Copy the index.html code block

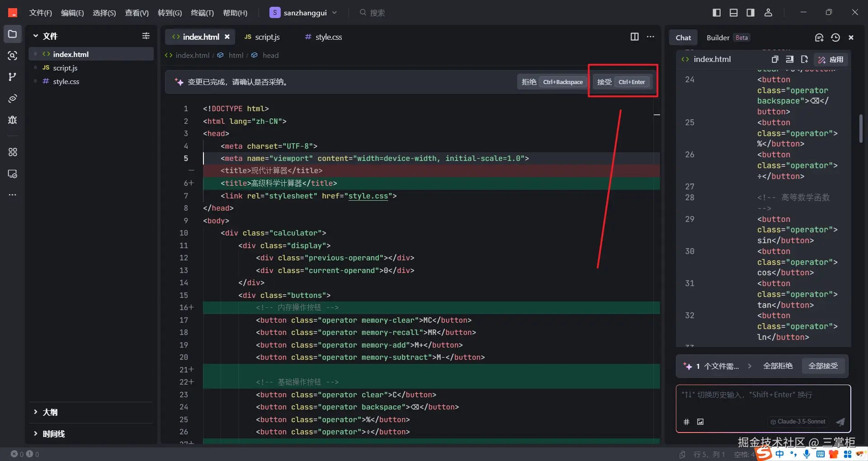774,59
